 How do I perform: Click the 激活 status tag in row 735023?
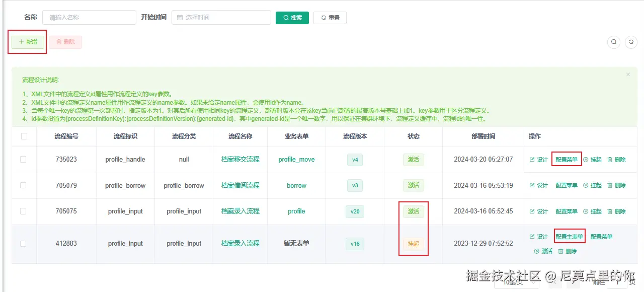click(x=413, y=160)
